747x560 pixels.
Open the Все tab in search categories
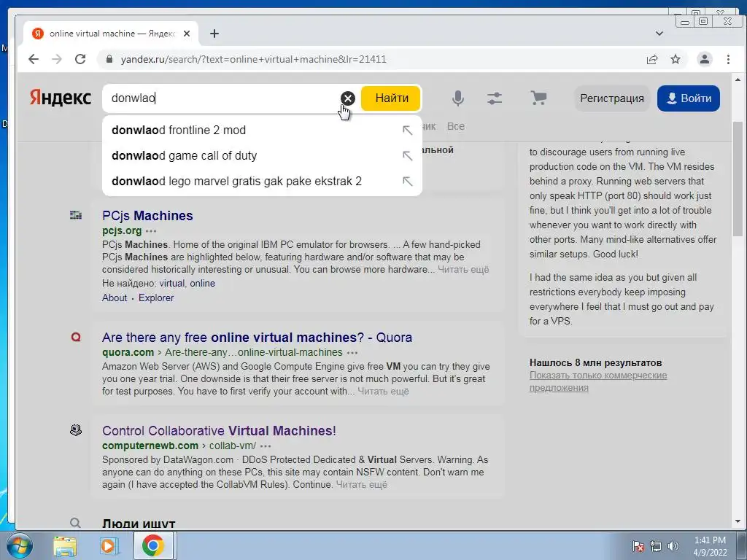click(455, 126)
